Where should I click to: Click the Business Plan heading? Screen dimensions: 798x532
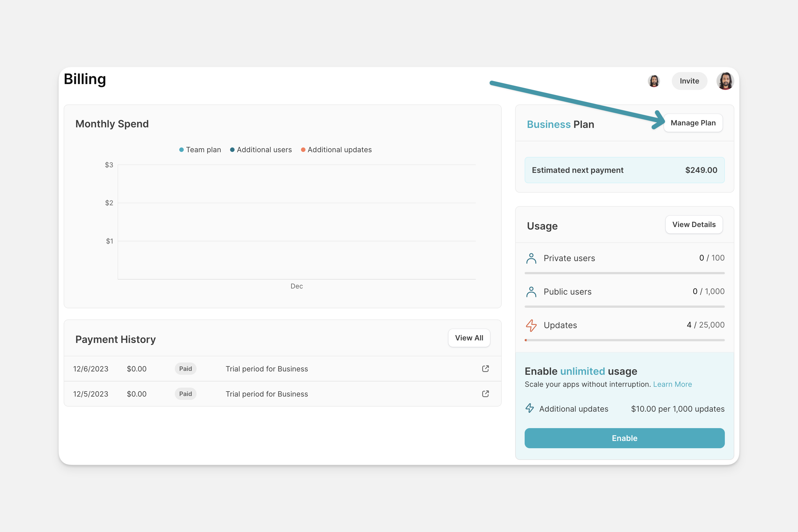(x=560, y=124)
